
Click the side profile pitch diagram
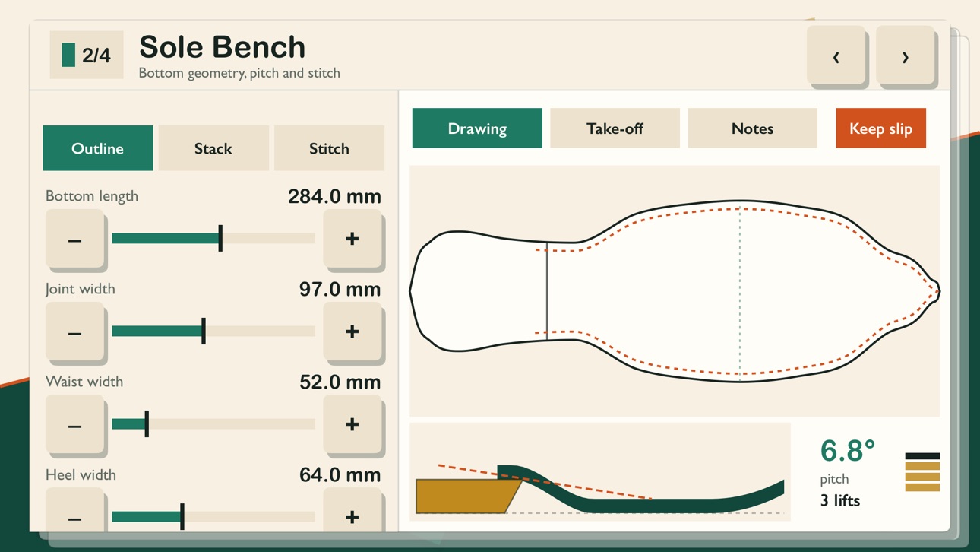coord(600,472)
